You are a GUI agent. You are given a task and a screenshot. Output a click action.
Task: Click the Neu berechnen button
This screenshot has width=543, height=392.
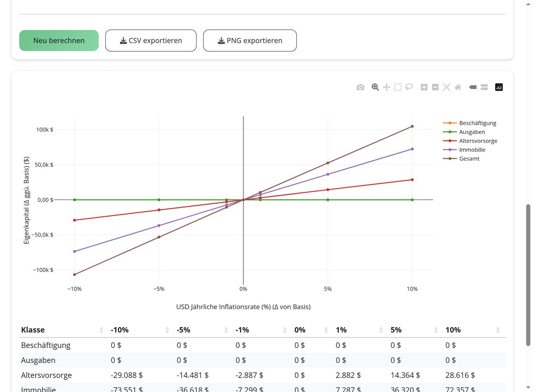[x=59, y=41]
